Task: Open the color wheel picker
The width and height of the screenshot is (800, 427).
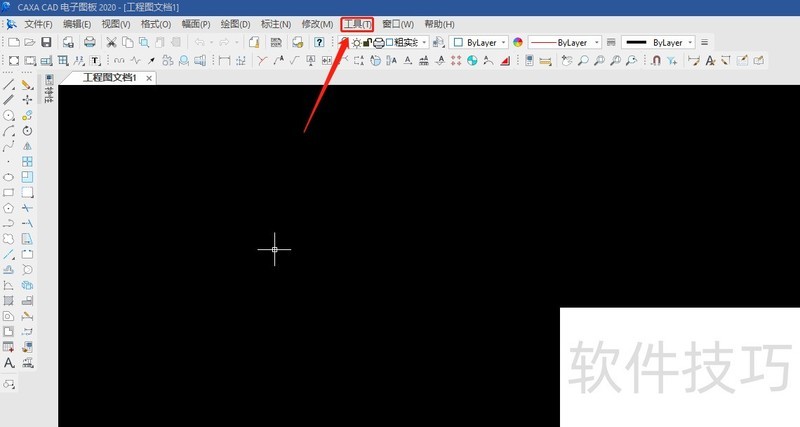Action: 518,42
